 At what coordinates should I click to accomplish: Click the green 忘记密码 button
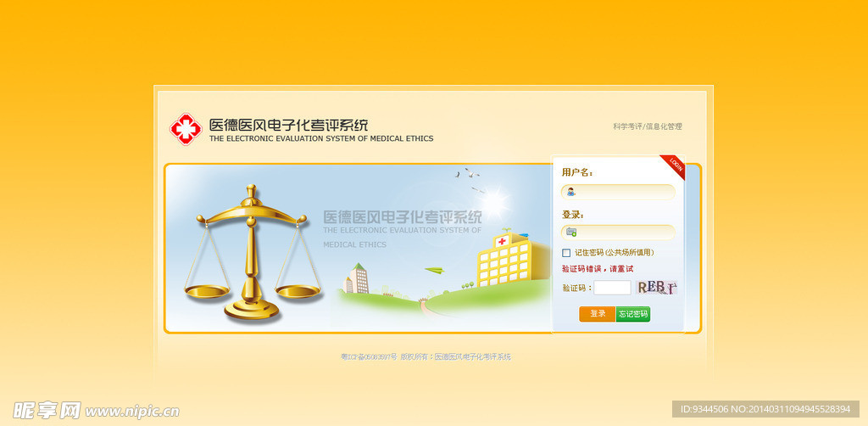coord(632,314)
